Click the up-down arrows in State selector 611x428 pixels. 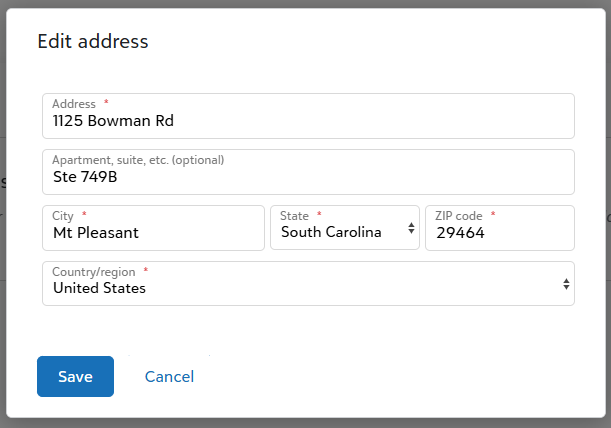tap(411, 228)
